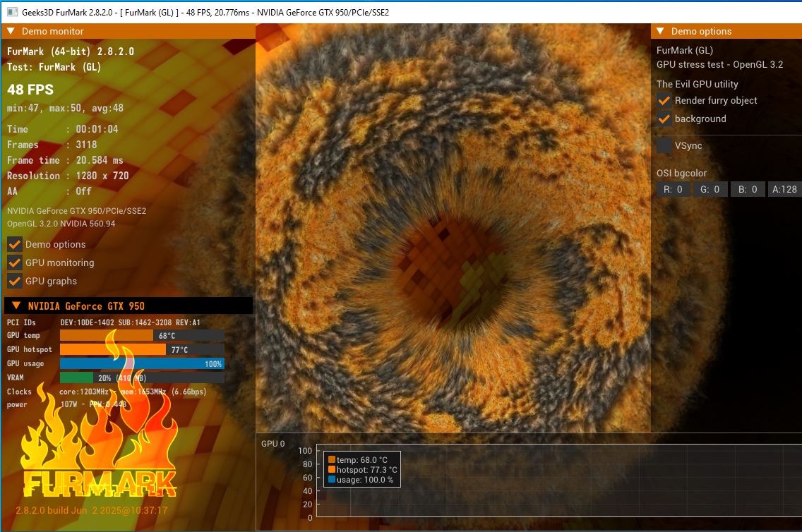The width and height of the screenshot is (802, 532).
Task: Click the OpenGL 3.2.0 NVIDIA 560.94 text
Action: (x=61, y=224)
